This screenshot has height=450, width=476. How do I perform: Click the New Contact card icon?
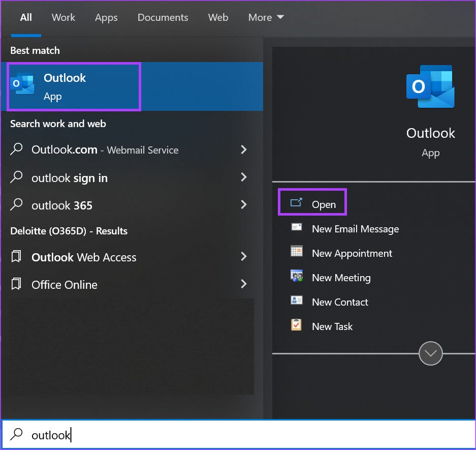[297, 302]
